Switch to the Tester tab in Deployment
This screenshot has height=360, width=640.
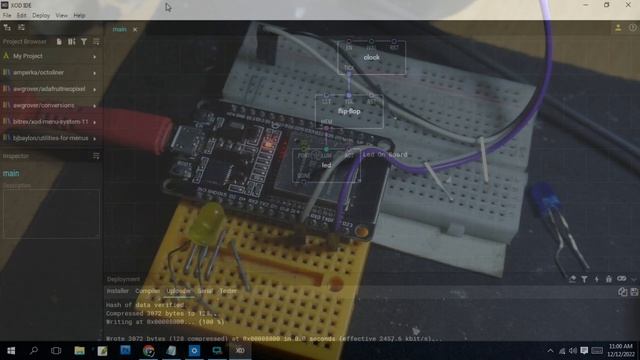click(228, 291)
